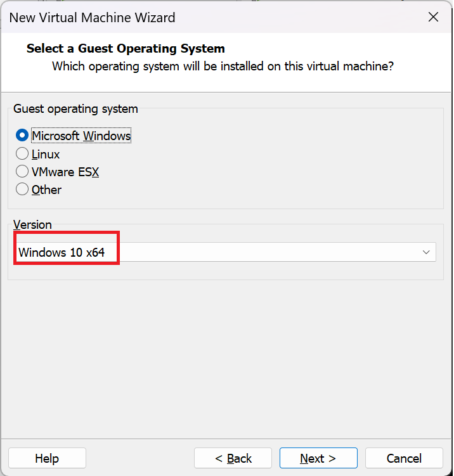Click the New Virtual Machine Wizard title bar
This screenshot has width=454, height=476.
190,17
